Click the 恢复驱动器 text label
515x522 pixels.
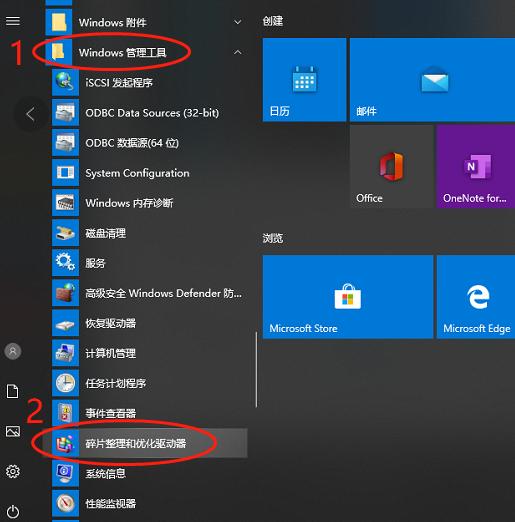(x=110, y=323)
